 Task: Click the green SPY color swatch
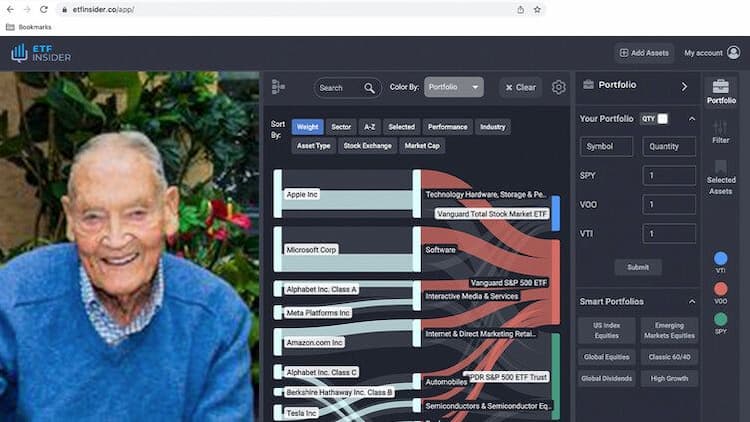720,319
